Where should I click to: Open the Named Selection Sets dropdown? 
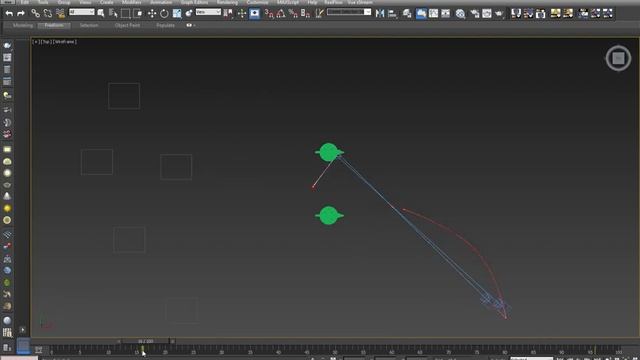(x=349, y=12)
